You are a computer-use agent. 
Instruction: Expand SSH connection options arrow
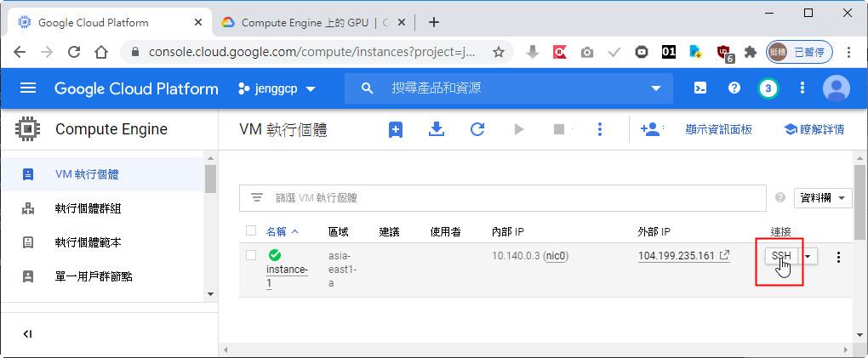pyautogui.click(x=808, y=256)
